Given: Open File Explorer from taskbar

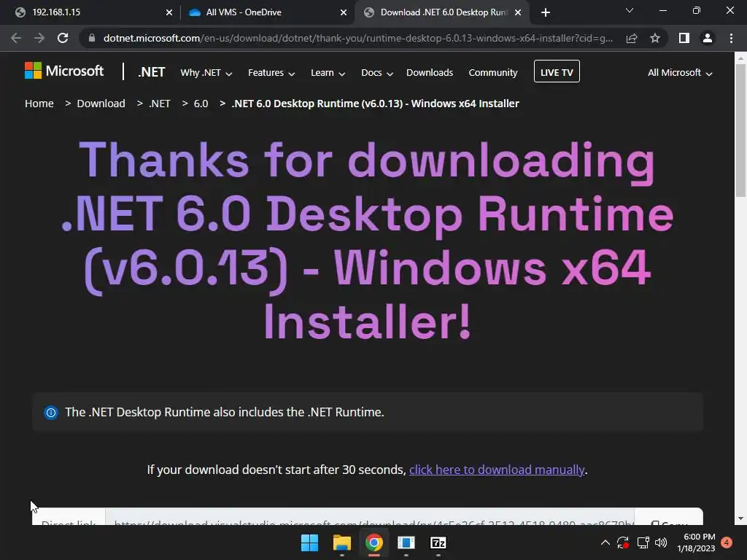Looking at the screenshot, I should [x=342, y=542].
